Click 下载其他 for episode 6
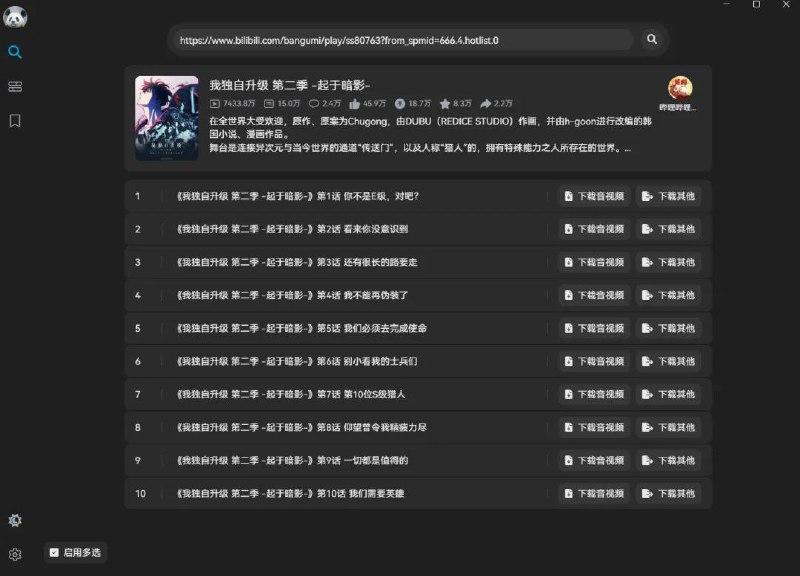The image size is (800, 576). coord(668,361)
